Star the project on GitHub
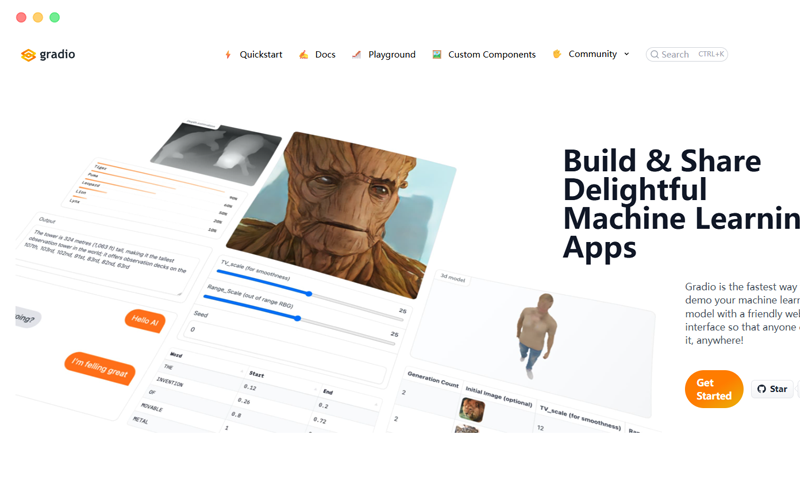 772,389
